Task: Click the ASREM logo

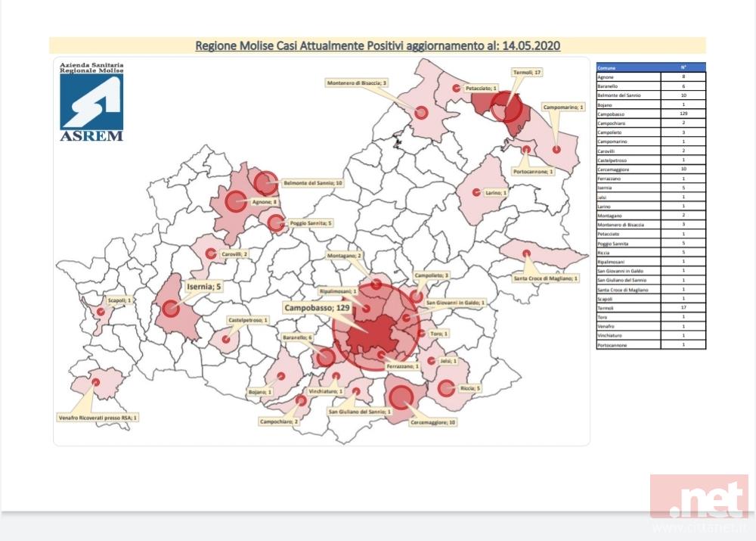Action: (x=91, y=102)
